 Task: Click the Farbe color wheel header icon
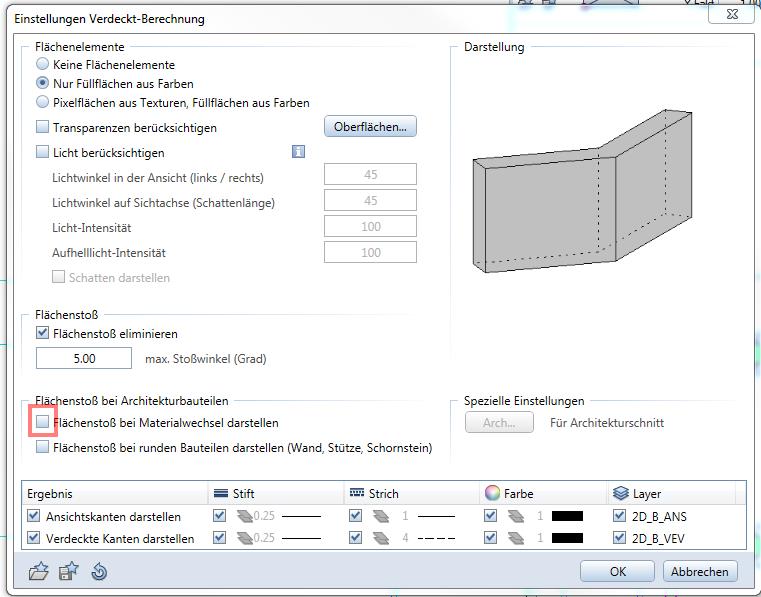coord(492,493)
